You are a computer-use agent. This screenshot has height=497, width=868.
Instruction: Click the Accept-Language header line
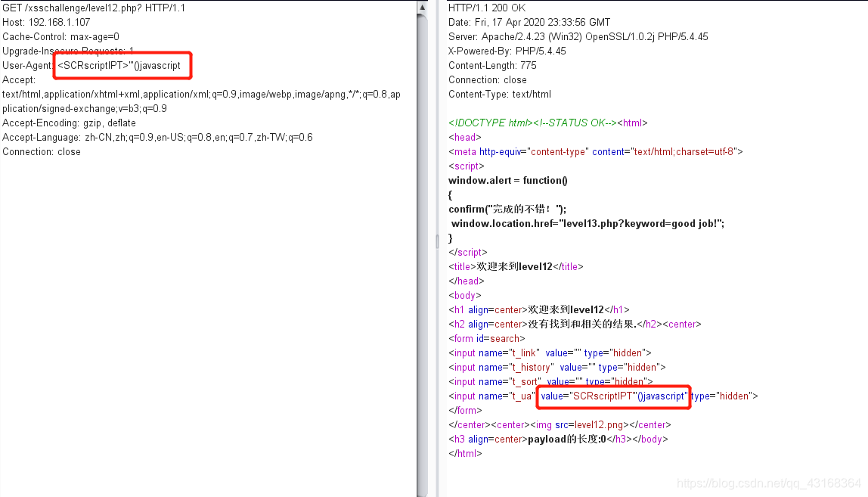click(157, 138)
